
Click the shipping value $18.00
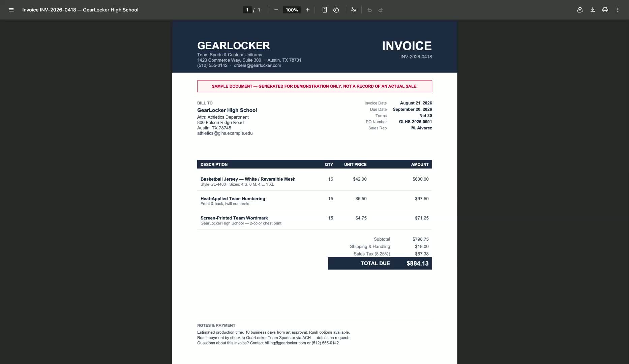tap(422, 246)
